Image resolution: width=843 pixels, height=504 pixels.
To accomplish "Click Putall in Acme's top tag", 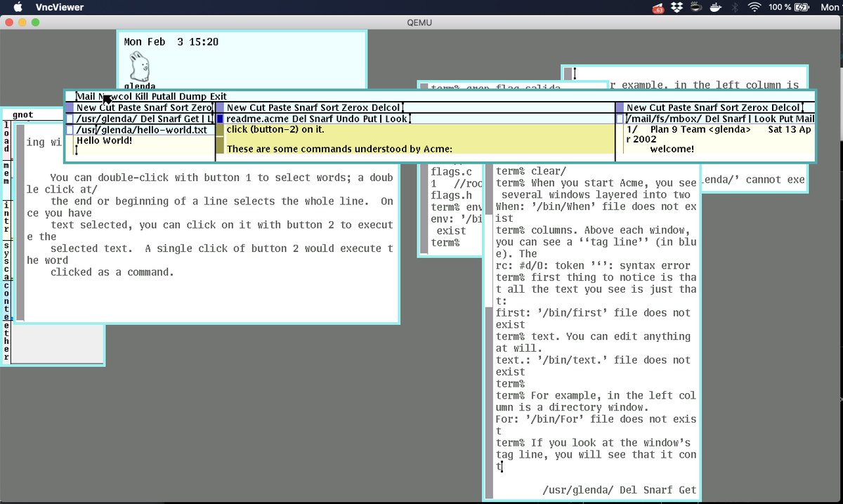I will tap(164, 96).
